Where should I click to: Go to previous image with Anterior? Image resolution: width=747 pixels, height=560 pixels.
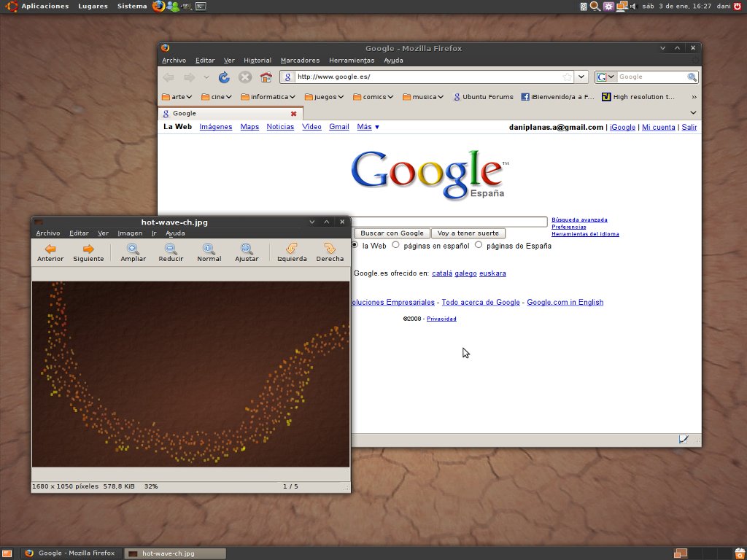50,252
